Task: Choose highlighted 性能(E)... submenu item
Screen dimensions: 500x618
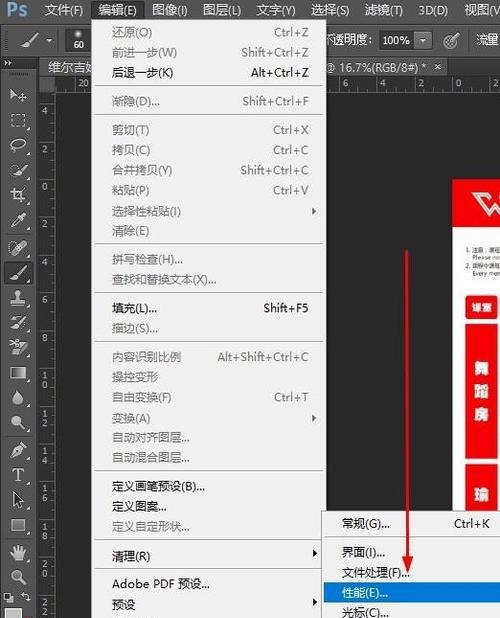Action: point(412,592)
